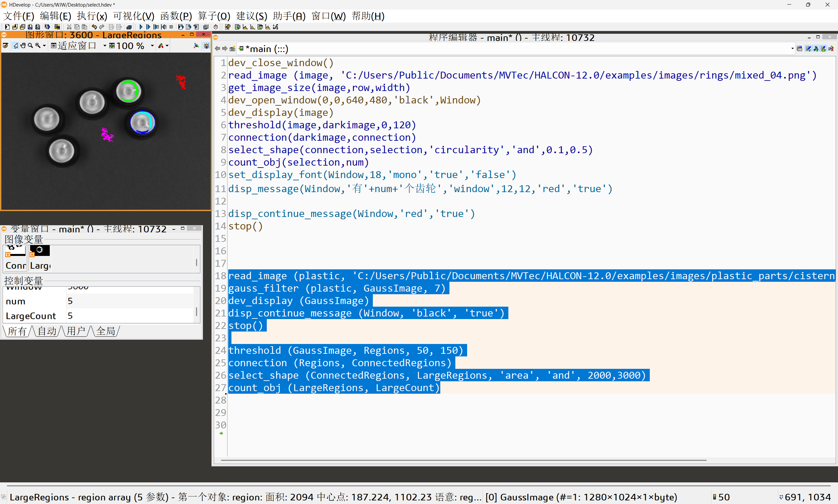838x504 pixels.
Task: Click the magnifier zoom tool
Action: point(30,45)
